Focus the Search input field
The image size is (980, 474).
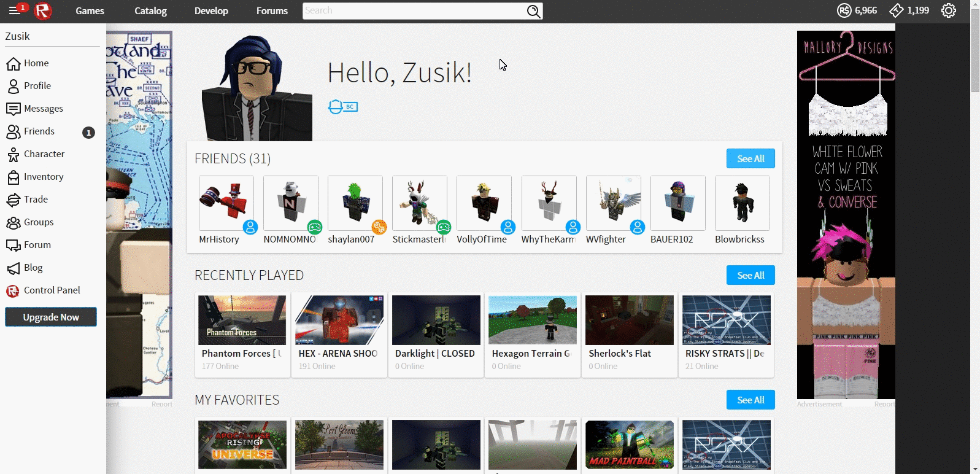point(414,11)
